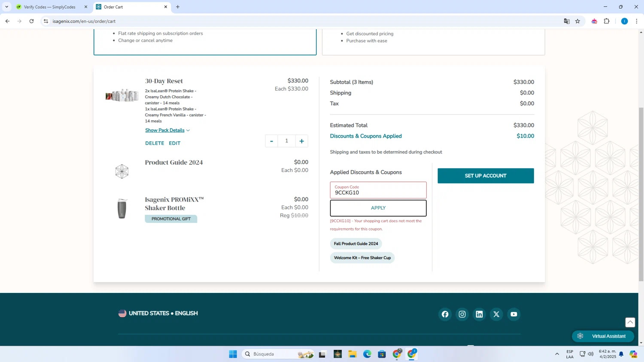This screenshot has height=362, width=644.
Task: Click the address bar URL
Action: point(84,21)
